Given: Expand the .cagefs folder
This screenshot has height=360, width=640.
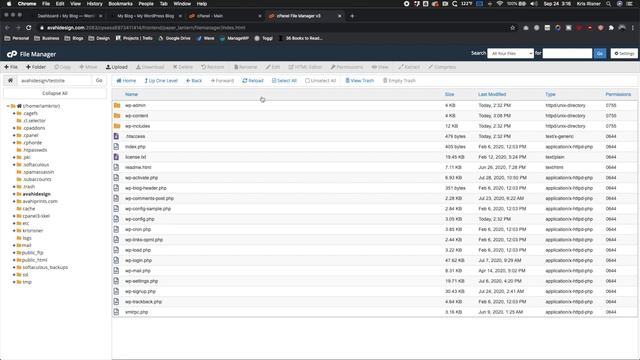Looking at the screenshot, I should (14, 113).
